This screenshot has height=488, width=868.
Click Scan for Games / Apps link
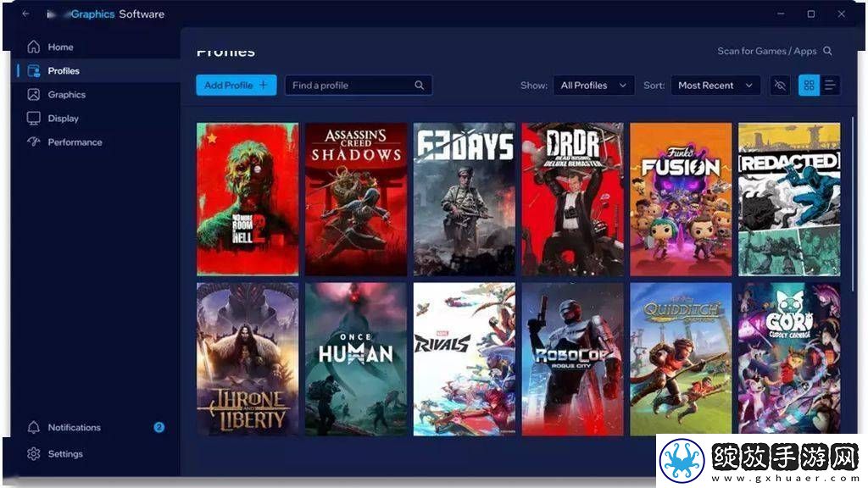[766, 51]
